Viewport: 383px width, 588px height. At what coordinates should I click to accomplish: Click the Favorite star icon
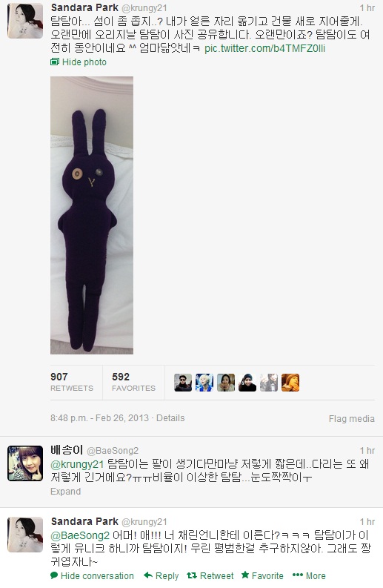[245, 575]
